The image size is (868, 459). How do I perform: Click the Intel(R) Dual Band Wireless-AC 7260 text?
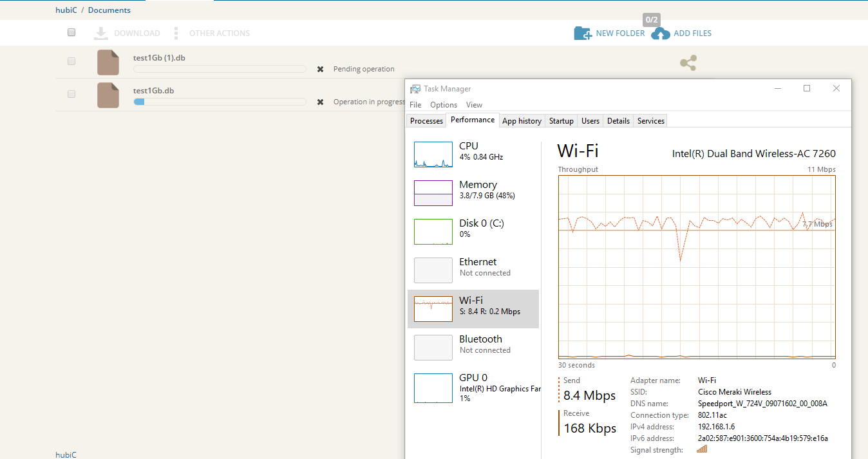tap(754, 153)
